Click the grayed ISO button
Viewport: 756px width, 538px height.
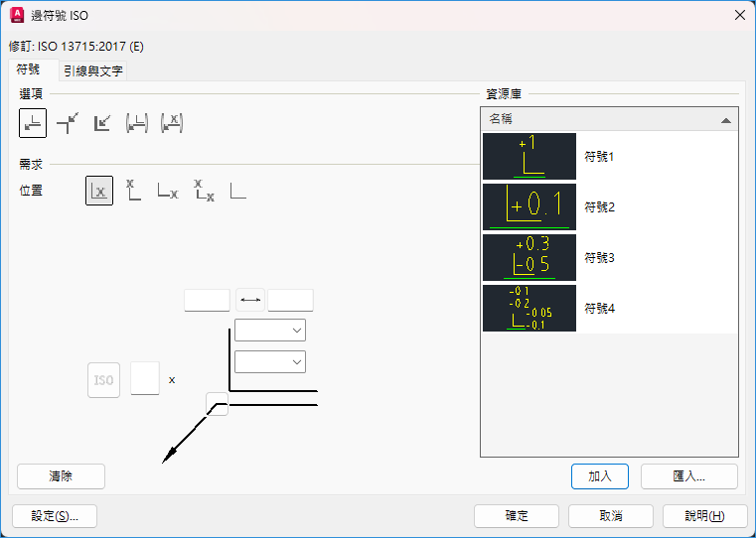coord(103,380)
